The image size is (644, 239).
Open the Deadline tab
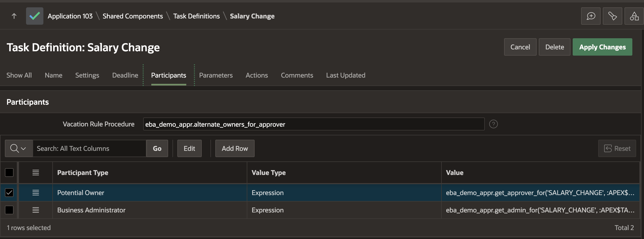pyautogui.click(x=125, y=75)
